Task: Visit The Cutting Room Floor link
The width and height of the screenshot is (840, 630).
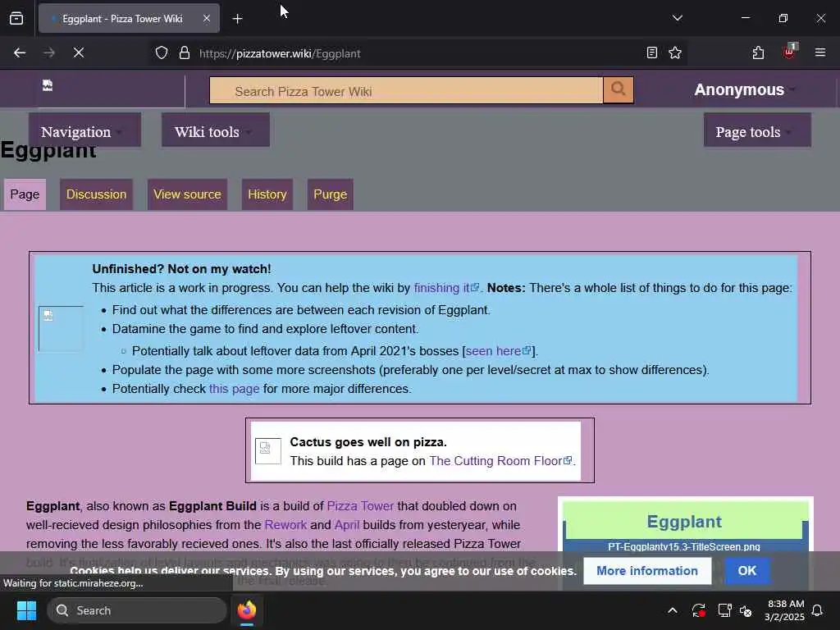Action: [x=500, y=461]
